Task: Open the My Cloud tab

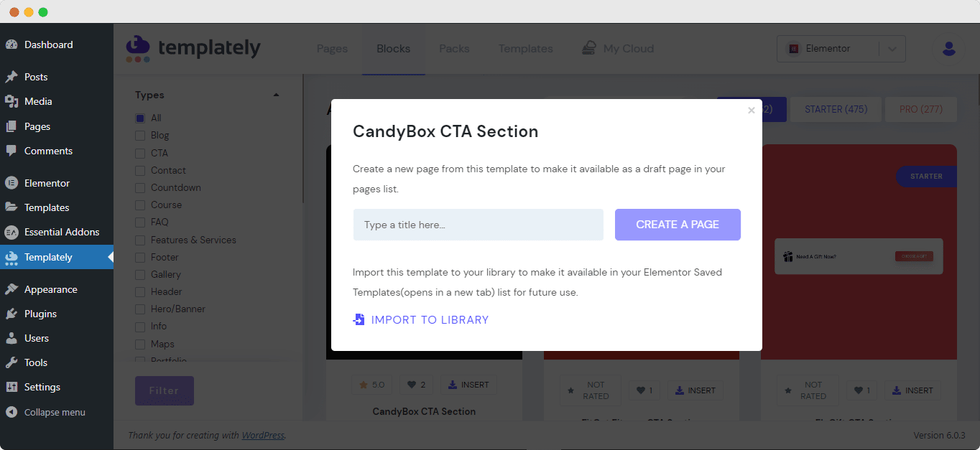Action: [618, 49]
